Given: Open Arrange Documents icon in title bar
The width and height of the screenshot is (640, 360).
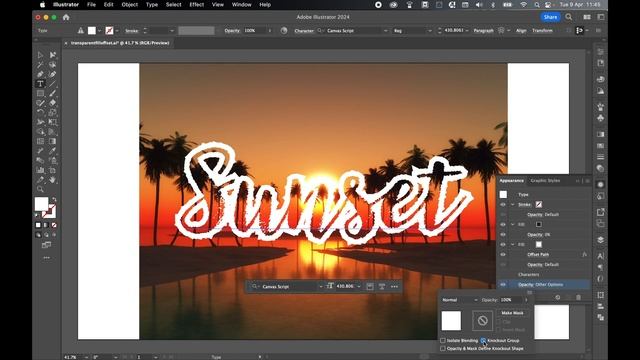Looking at the screenshot, I should tap(587, 17).
